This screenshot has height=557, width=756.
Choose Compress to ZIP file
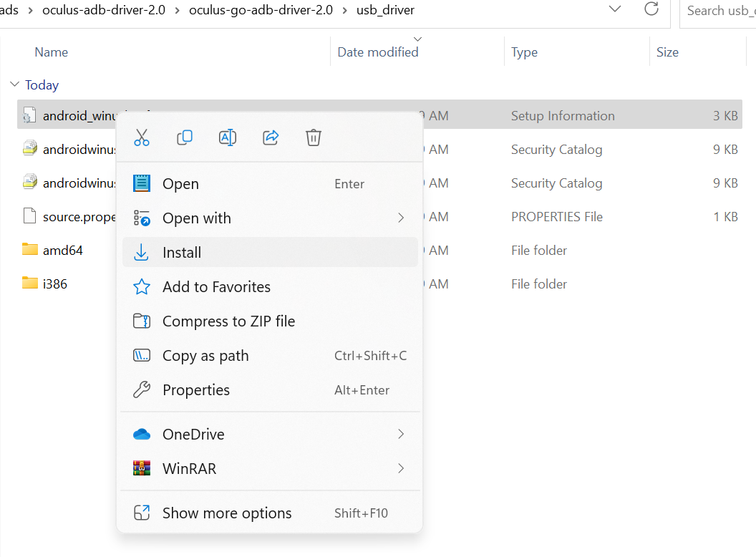click(x=228, y=321)
